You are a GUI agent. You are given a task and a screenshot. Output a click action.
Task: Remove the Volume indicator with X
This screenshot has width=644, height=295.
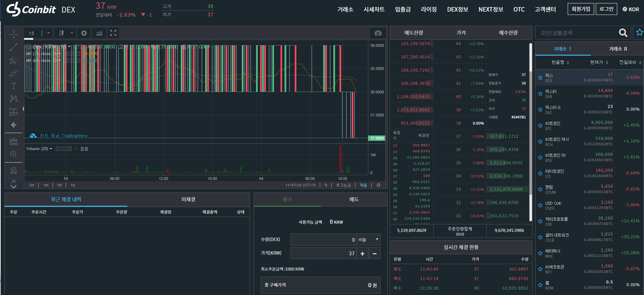[x=70, y=149]
